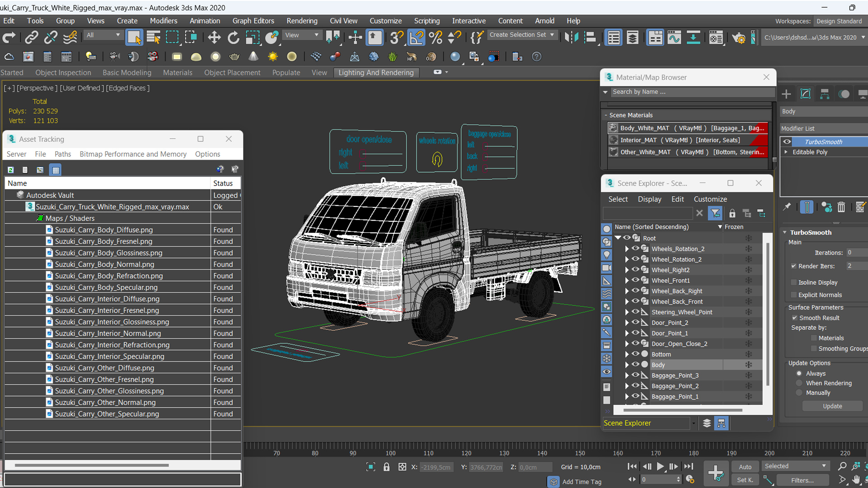Toggle Percent Snap icon
Screen dimensions: 868x488
click(x=435, y=38)
